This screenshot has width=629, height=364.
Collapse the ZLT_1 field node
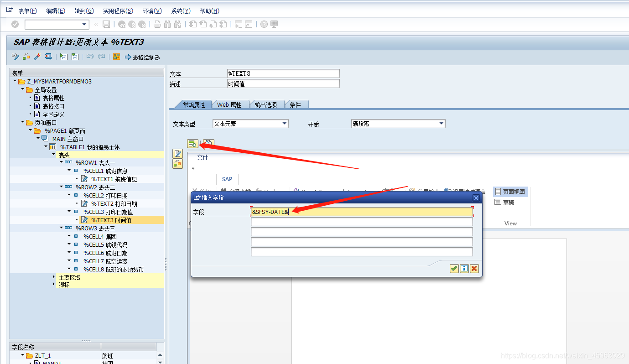(22, 355)
